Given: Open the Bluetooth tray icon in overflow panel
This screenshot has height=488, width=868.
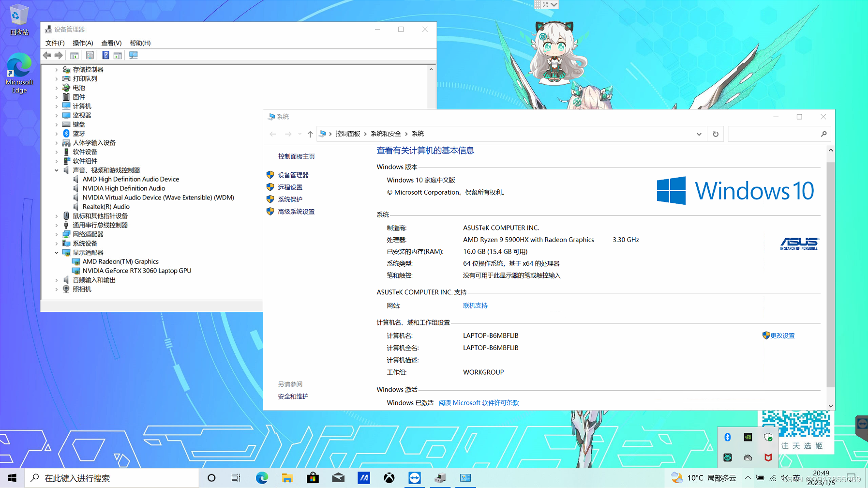Looking at the screenshot, I should coord(727,437).
